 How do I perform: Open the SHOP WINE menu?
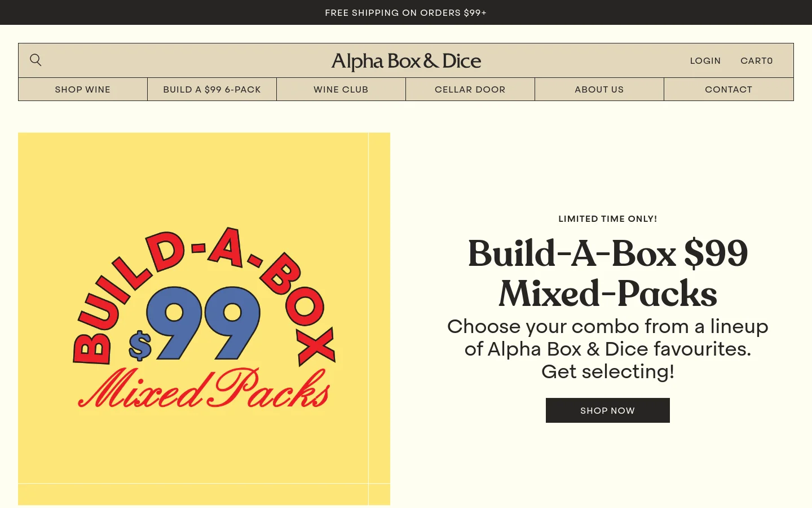click(83, 89)
